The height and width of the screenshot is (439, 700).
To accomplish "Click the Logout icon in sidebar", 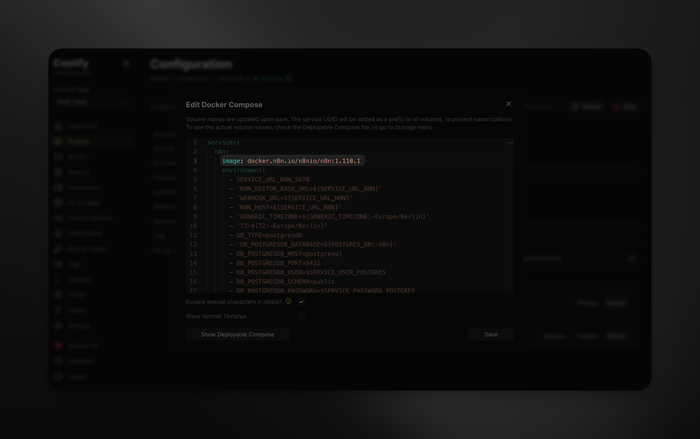I will (59, 376).
